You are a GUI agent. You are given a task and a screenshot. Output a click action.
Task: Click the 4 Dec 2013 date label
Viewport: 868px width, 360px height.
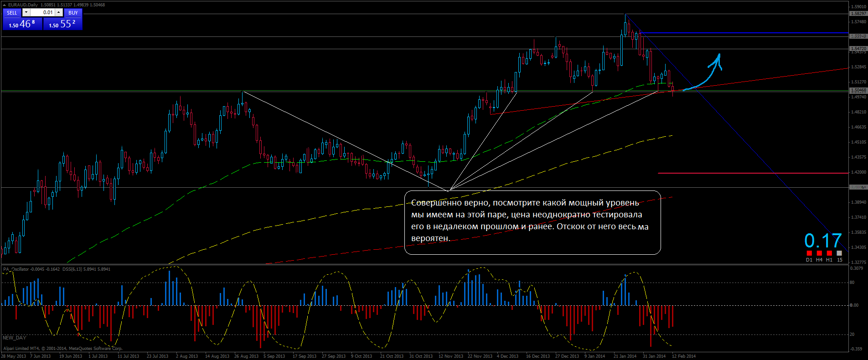[507, 356]
